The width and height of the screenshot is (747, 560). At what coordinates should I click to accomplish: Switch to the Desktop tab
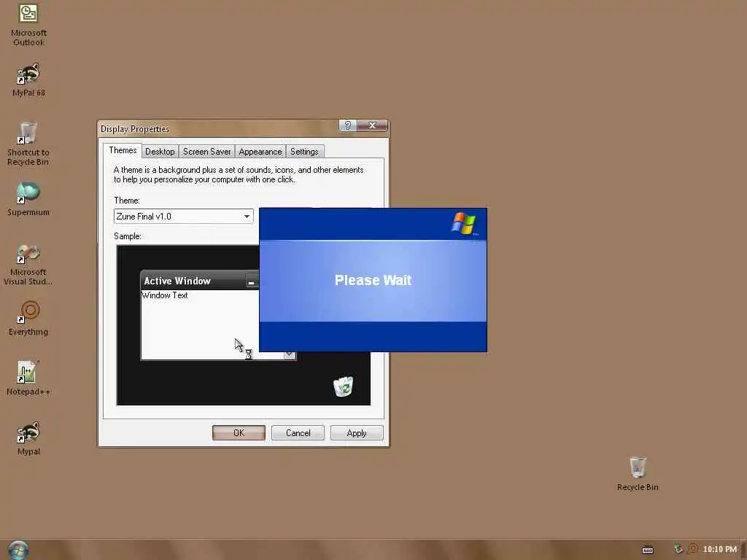coord(160,152)
